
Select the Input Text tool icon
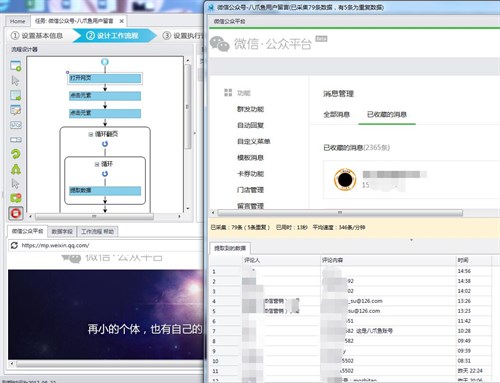(16, 110)
